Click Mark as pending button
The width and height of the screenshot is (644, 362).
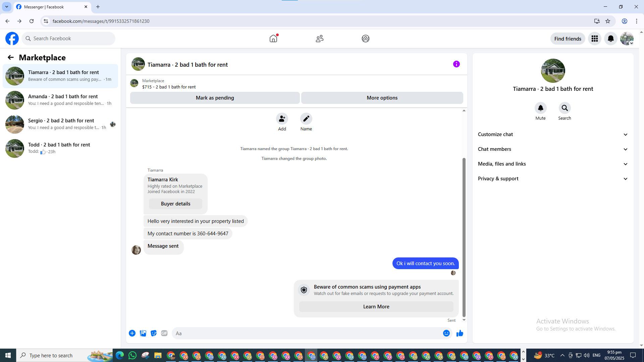coord(215,98)
